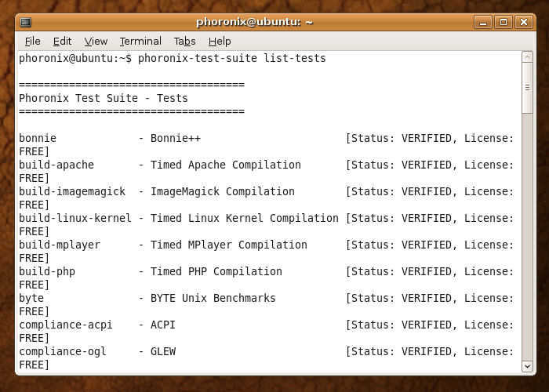The width and height of the screenshot is (549, 392).
Task: Click the prompt 'phoronix@ubuntu:~$'
Action: (75, 58)
